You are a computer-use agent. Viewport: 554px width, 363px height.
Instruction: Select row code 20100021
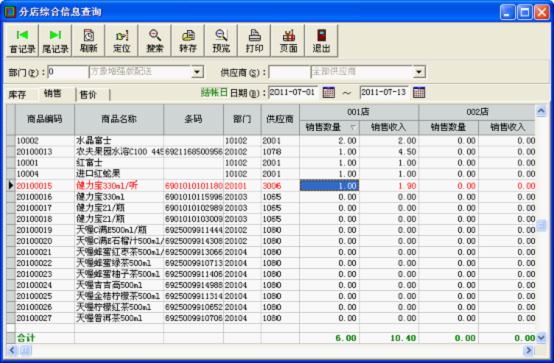[34, 252]
